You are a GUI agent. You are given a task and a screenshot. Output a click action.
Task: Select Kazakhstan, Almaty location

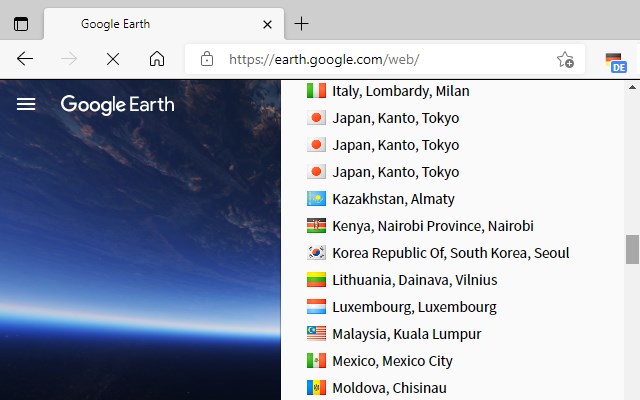(x=393, y=199)
